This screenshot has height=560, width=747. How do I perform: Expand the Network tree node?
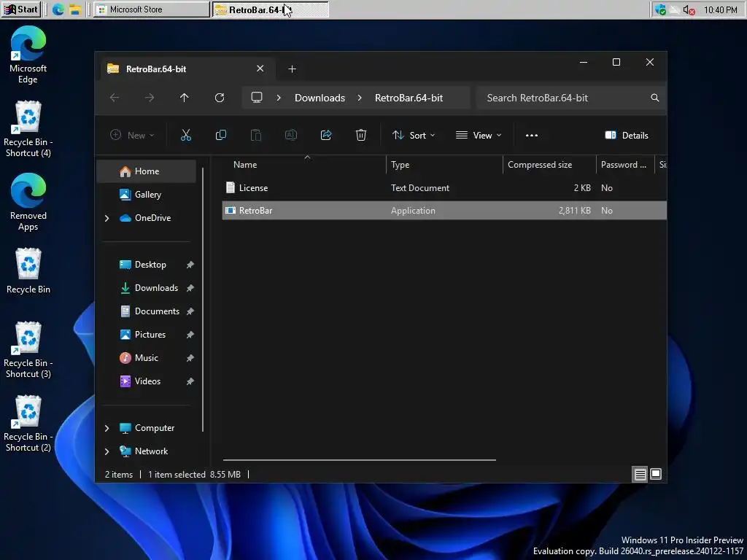[107, 451]
